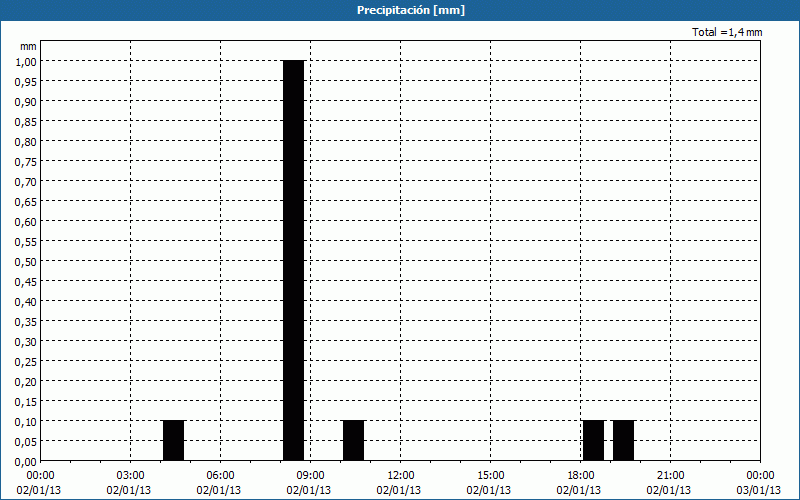The image size is (800, 500).
Task: Select the last bar, nearest 21:00
Action: (x=623, y=441)
